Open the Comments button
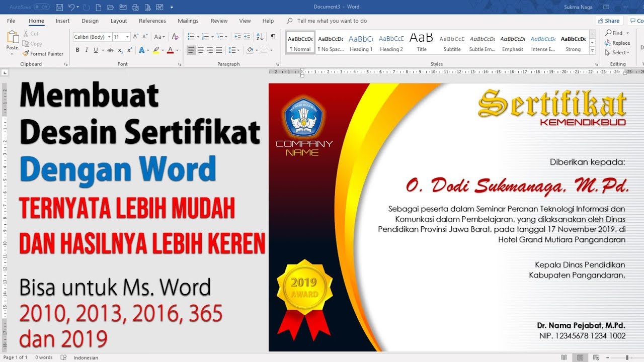Screen dimensions: 644x362 636,21
